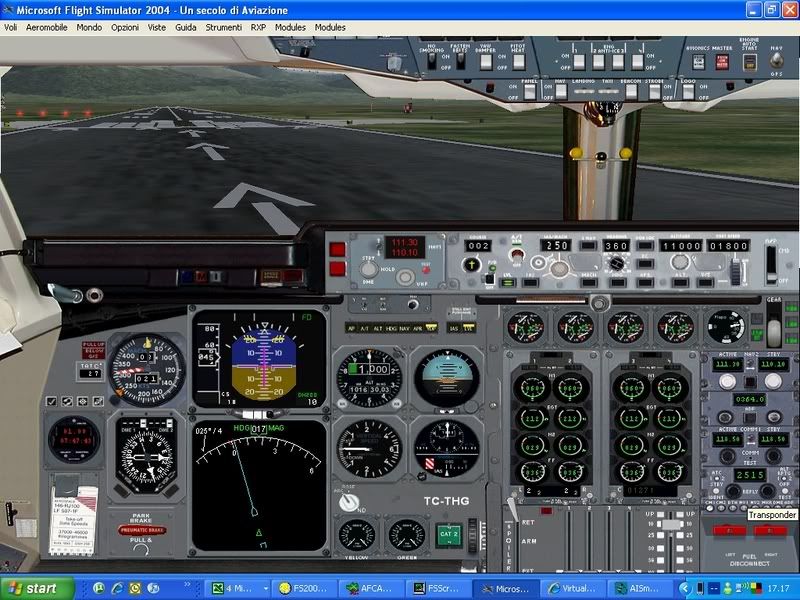Toggle the Yaw Damper switch
The image size is (800, 600).
click(x=486, y=62)
